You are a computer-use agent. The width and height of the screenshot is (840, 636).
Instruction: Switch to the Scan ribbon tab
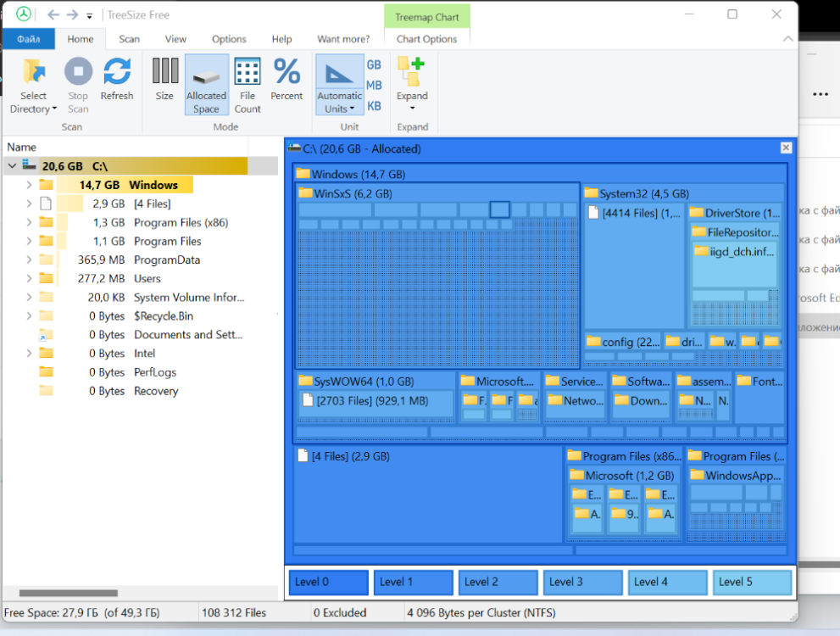coord(129,39)
